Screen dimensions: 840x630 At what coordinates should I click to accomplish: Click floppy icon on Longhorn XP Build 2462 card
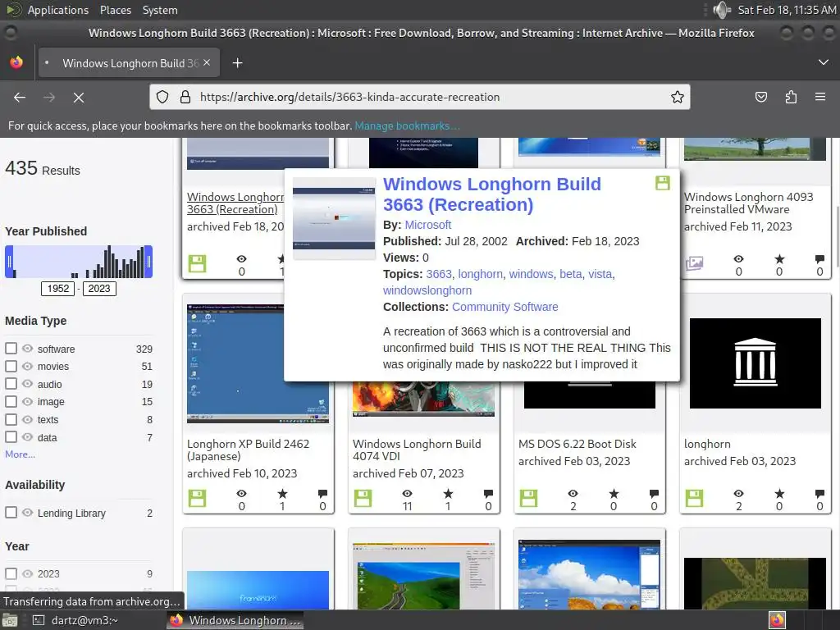click(197, 498)
